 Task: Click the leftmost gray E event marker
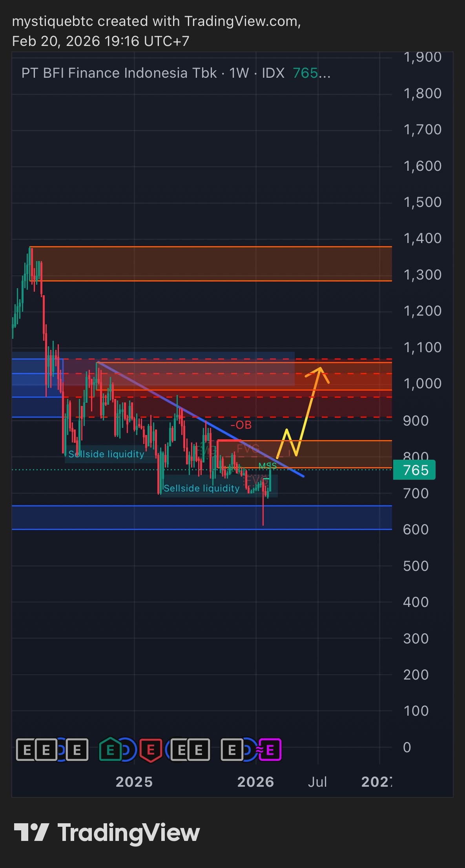(27, 750)
